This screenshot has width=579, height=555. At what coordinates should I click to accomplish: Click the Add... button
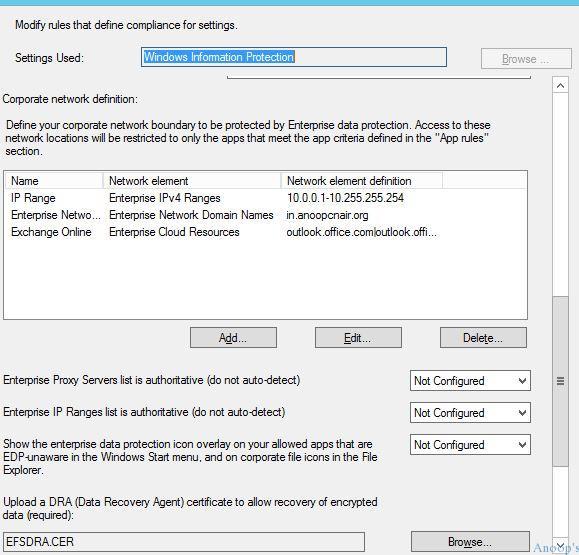233,338
